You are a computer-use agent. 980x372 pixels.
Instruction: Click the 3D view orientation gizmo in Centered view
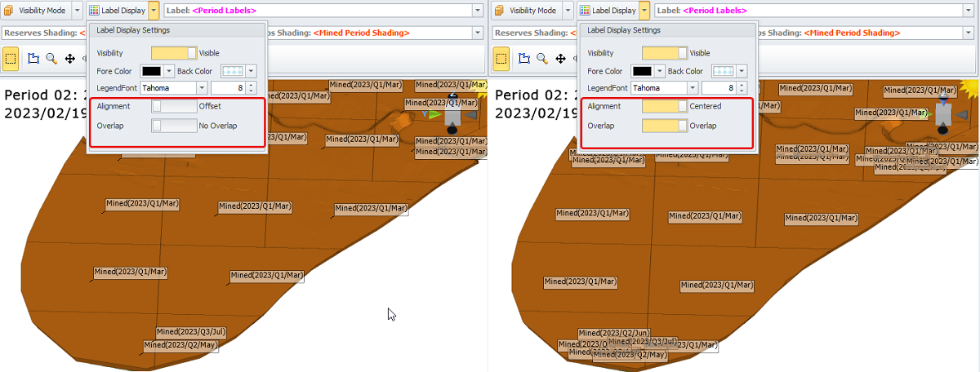942,114
